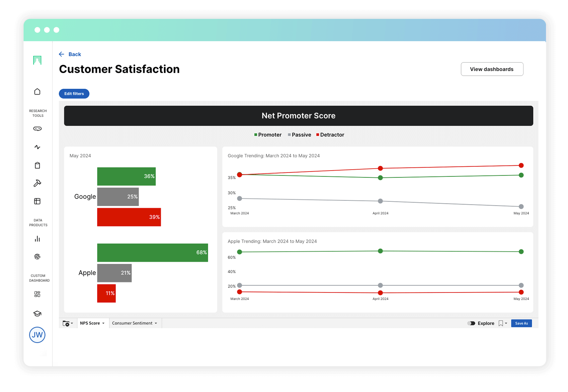Select the chat bubble Research Tools icon

coord(37,128)
